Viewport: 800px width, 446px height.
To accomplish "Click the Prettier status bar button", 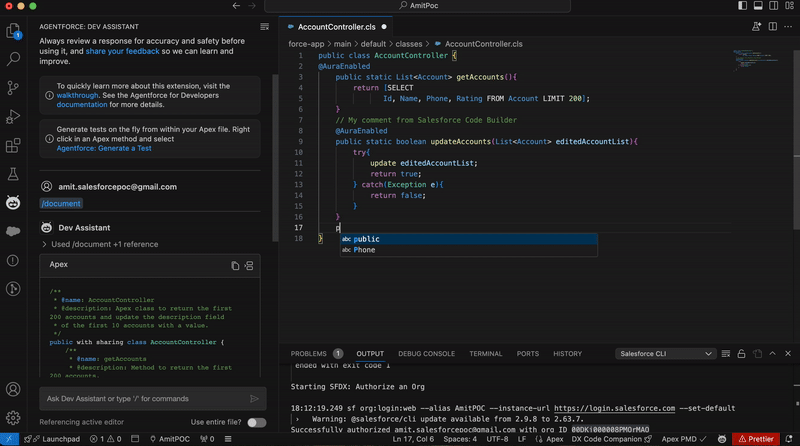I will pyautogui.click(x=756, y=439).
